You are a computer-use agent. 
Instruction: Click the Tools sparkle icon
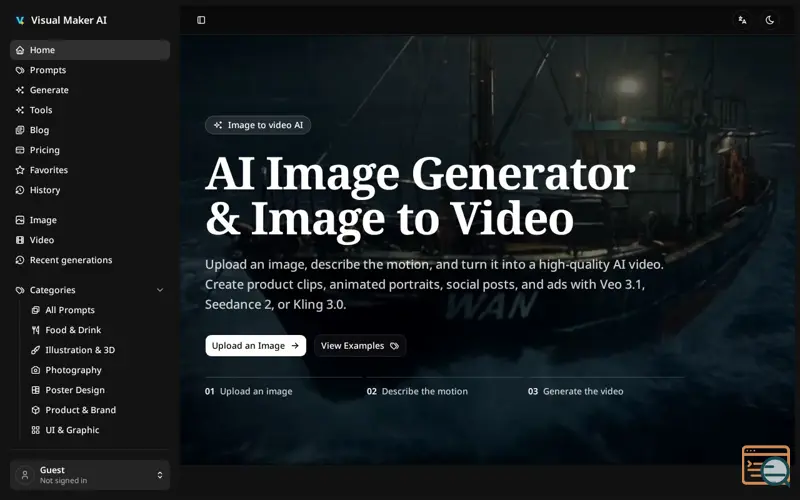click(20, 110)
